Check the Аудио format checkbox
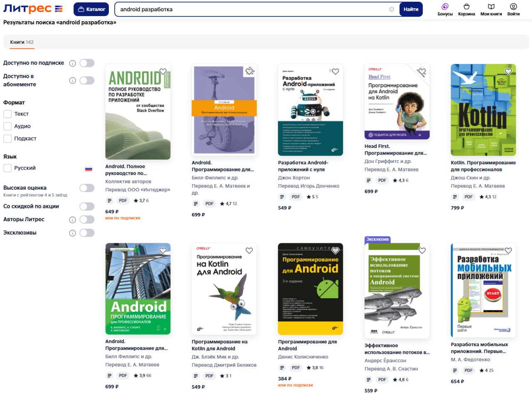The image size is (532, 403). click(7, 126)
